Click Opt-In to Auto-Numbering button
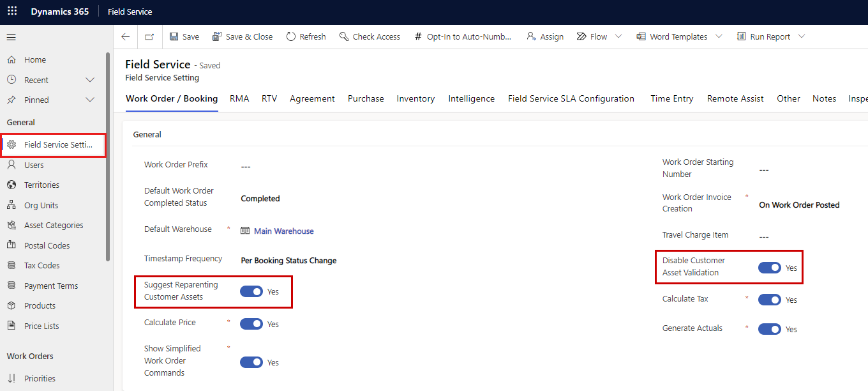 point(463,36)
